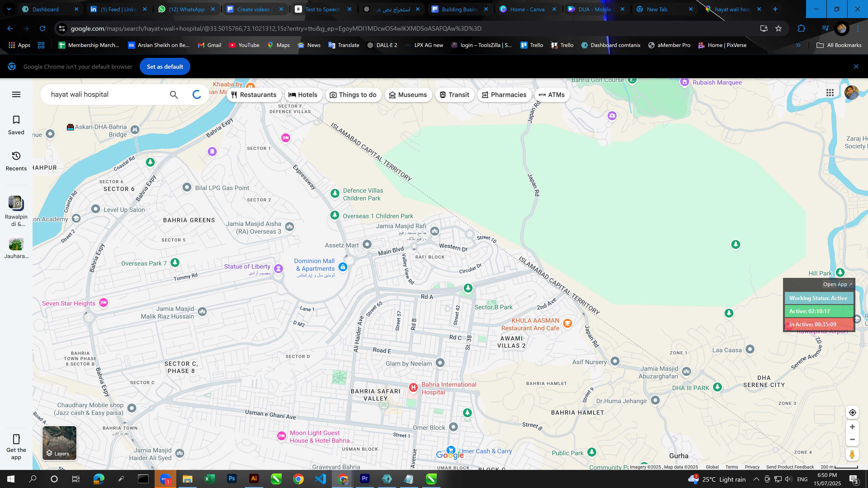Select the Museums filter chip

click(408, 95)
